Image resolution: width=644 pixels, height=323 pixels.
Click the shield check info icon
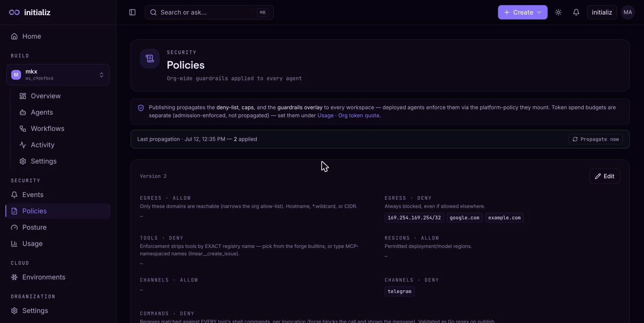(x=141, y=108)
